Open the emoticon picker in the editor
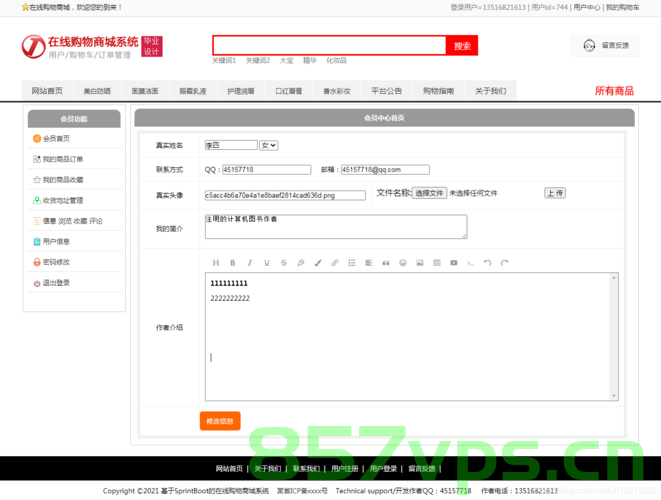This screenshot has height=500, width=661. tap(403, 263)
